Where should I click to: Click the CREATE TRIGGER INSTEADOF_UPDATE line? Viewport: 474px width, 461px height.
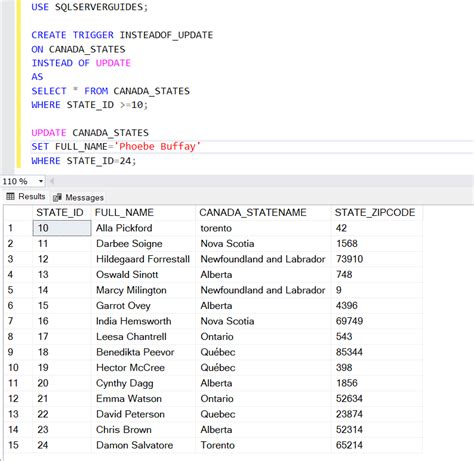(122, 35)
